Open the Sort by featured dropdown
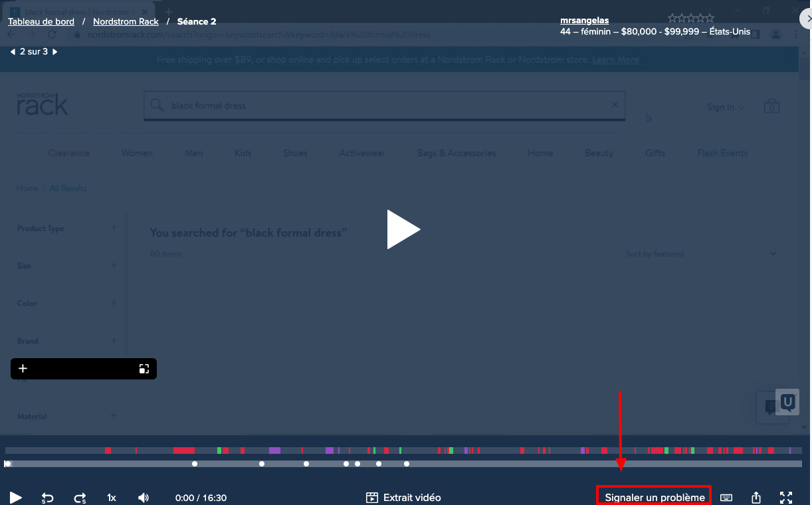The height and width of the screenshot is (505, 812). [x=701, y=254]
